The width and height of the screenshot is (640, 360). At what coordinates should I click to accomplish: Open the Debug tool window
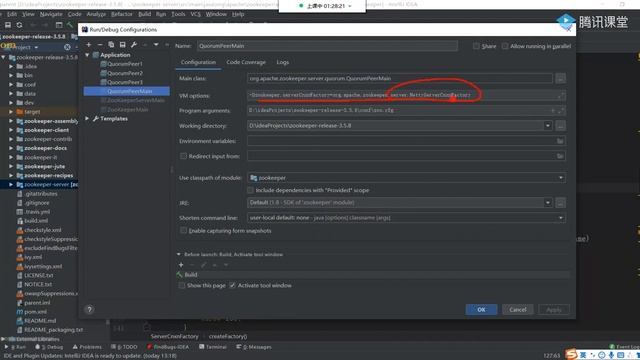[49, 347]
